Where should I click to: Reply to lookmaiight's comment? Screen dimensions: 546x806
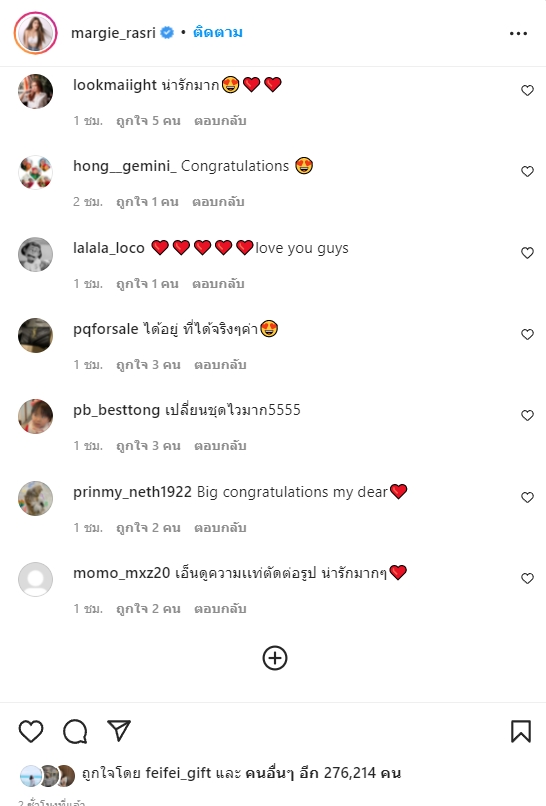click(x=220, y=121)
